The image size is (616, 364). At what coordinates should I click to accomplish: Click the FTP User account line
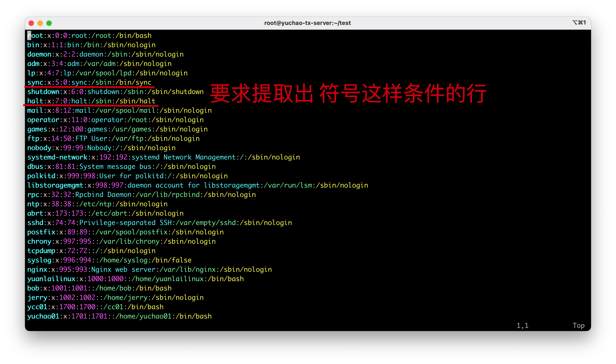pos(113,139)
